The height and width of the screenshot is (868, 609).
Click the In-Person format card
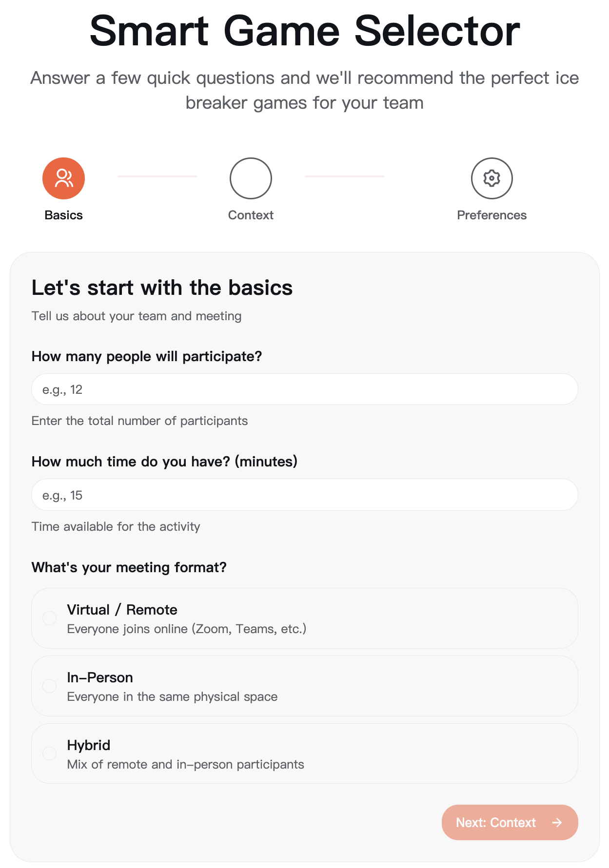(304, 686)
